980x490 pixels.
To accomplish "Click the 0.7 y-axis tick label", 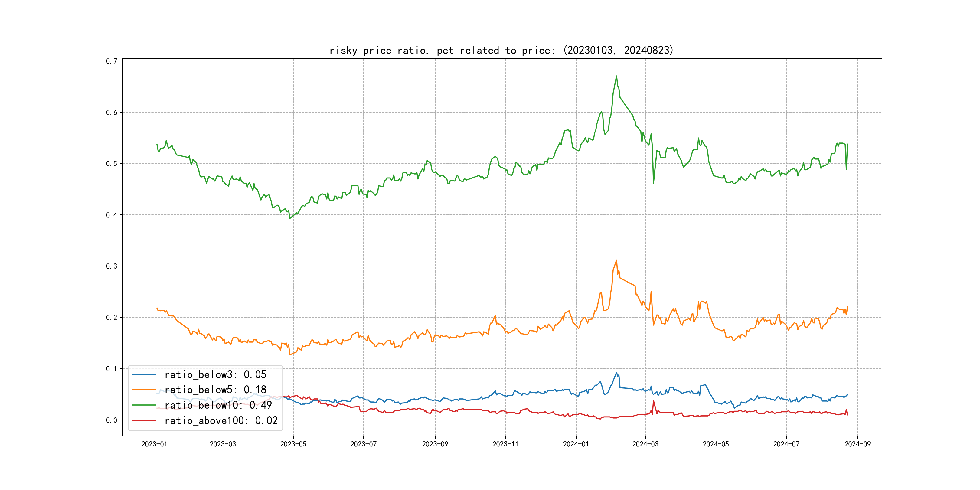I will (112, 61).
